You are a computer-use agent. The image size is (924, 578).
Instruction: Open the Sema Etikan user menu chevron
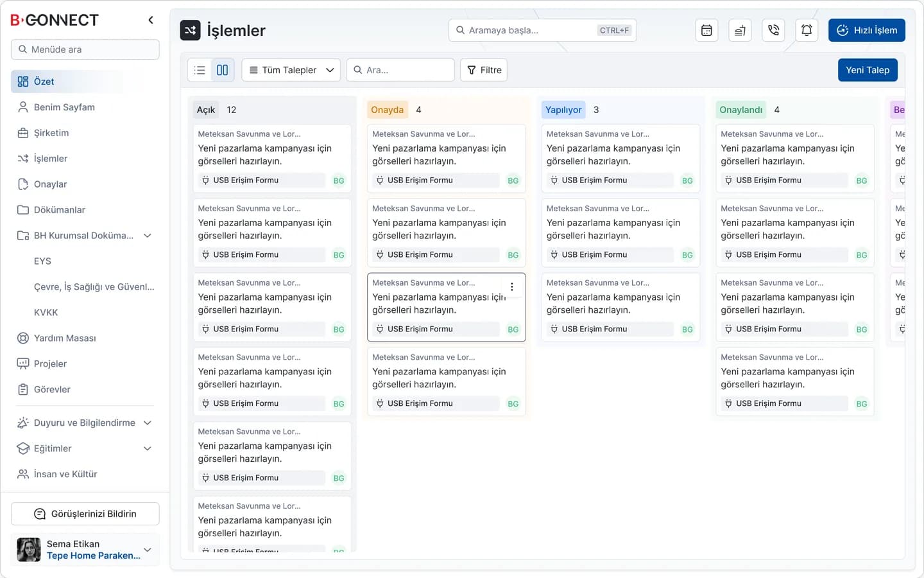[x=148, y=550]
